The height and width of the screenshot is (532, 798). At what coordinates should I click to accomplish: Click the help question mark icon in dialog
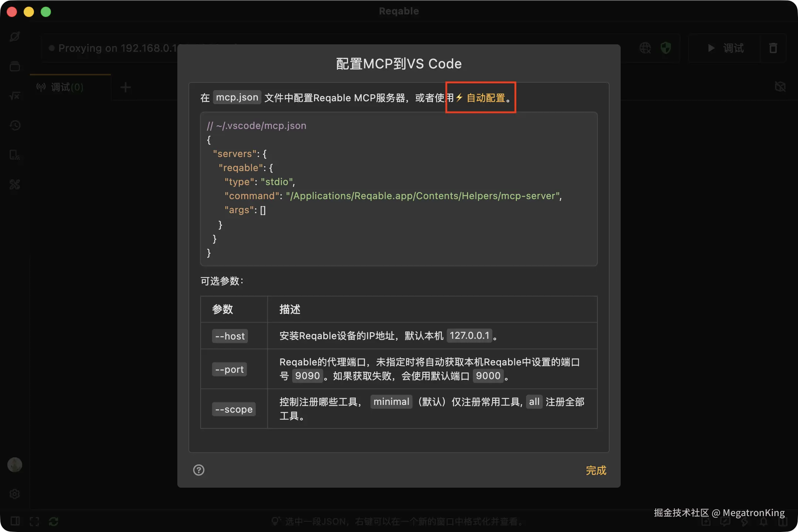199,470
